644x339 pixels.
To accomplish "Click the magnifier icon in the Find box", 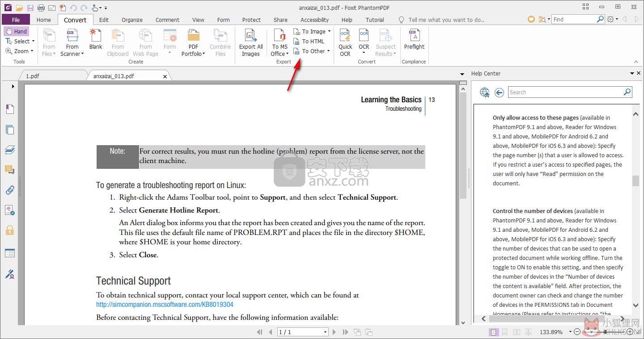I will [601, 19].
